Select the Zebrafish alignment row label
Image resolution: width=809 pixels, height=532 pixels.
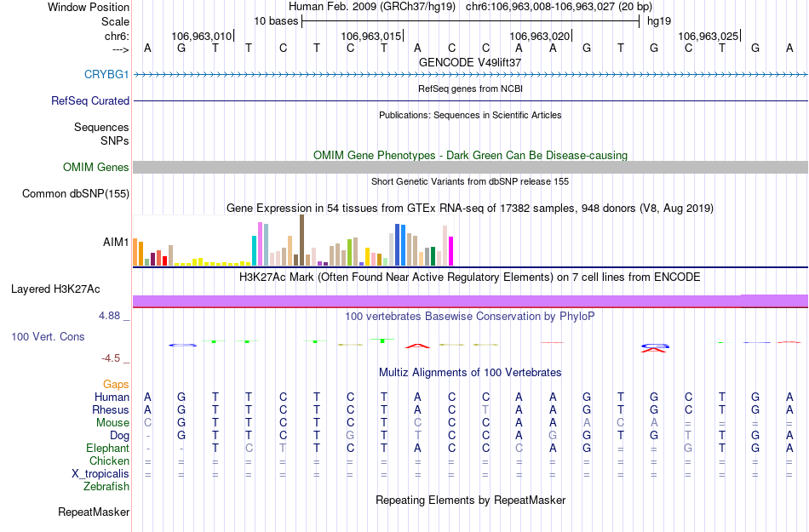106,486
